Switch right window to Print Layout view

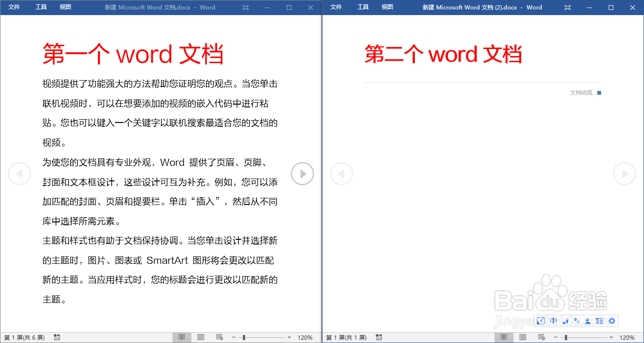point(523,337)
